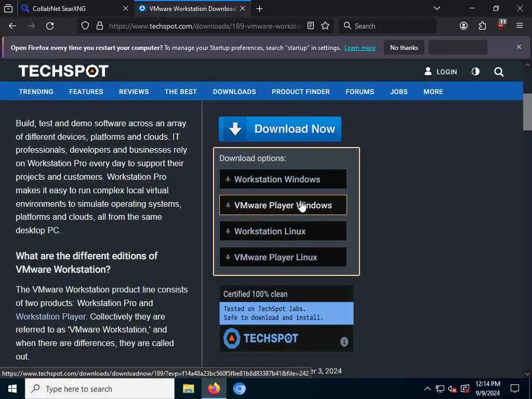Open the REVIEWS menu item
This screenshot has height=399, width=532.
click(134, 91)
